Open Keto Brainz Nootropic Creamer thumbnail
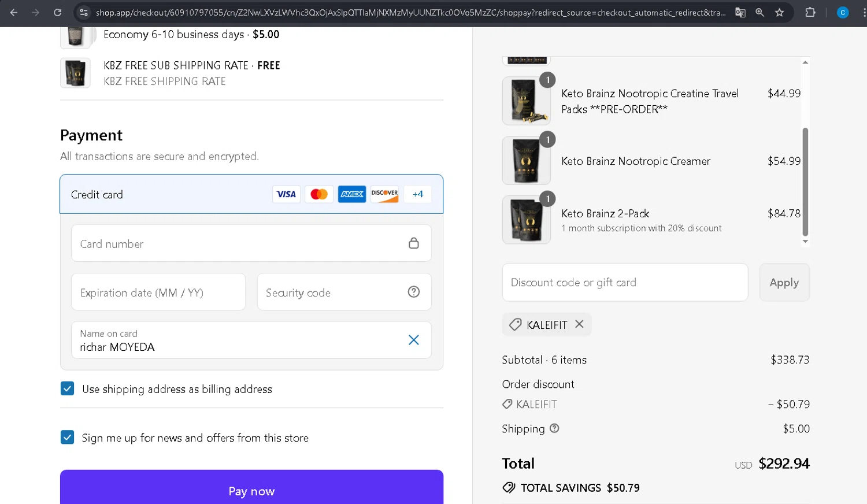The image size is (867, 504). [x=526, y=161]
